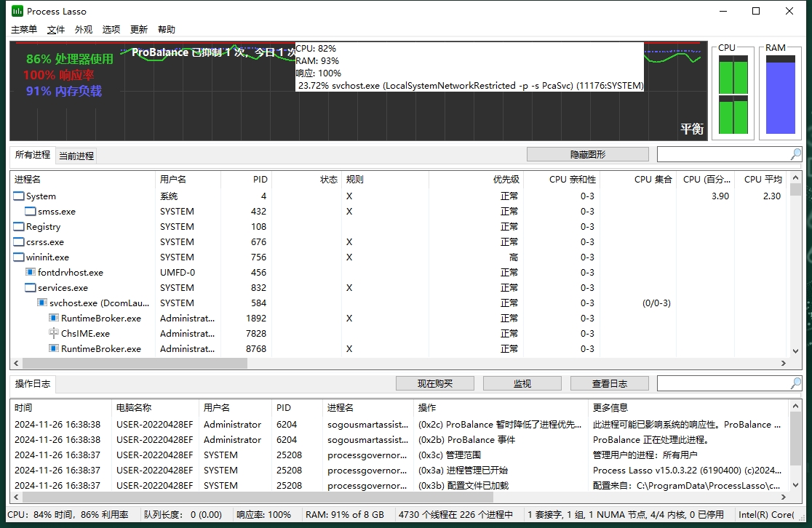This screenshot has height=528, width=812.
Task: Sort log by the 操作 column header
Action: [501, 408]
